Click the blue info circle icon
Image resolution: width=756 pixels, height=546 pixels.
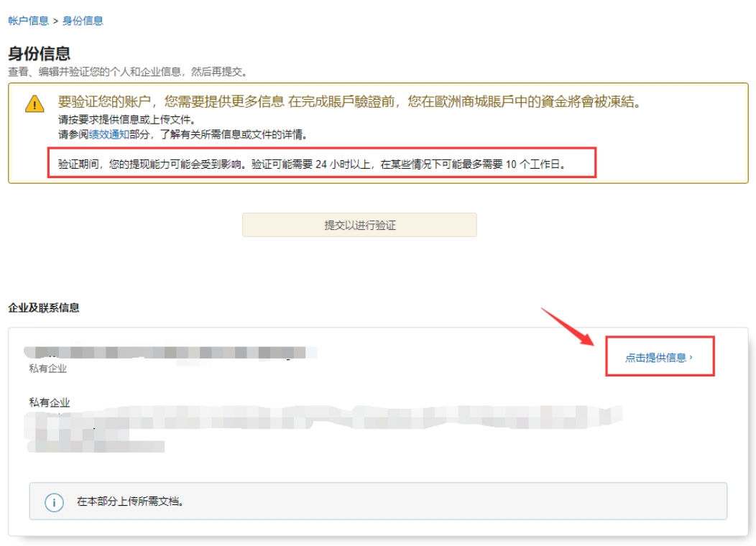point(54,502)
